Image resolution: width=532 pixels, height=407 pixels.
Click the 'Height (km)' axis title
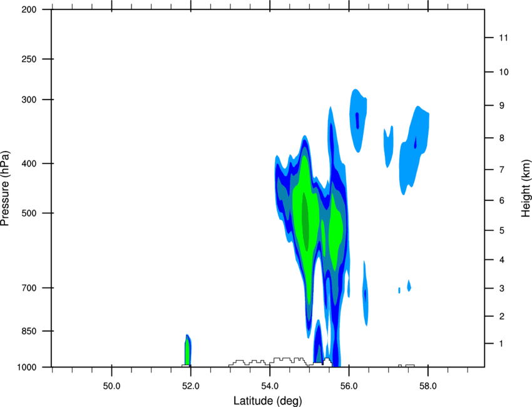526,188
